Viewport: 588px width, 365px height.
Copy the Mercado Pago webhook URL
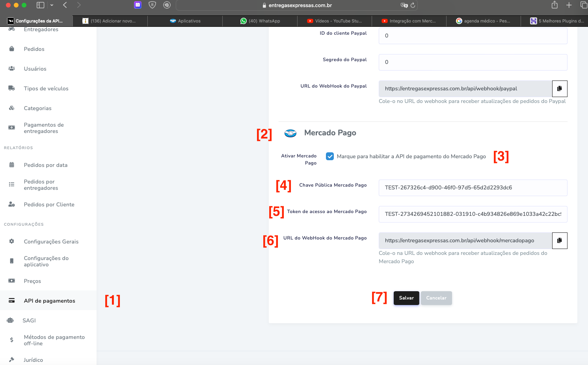[x=559, y=241]
